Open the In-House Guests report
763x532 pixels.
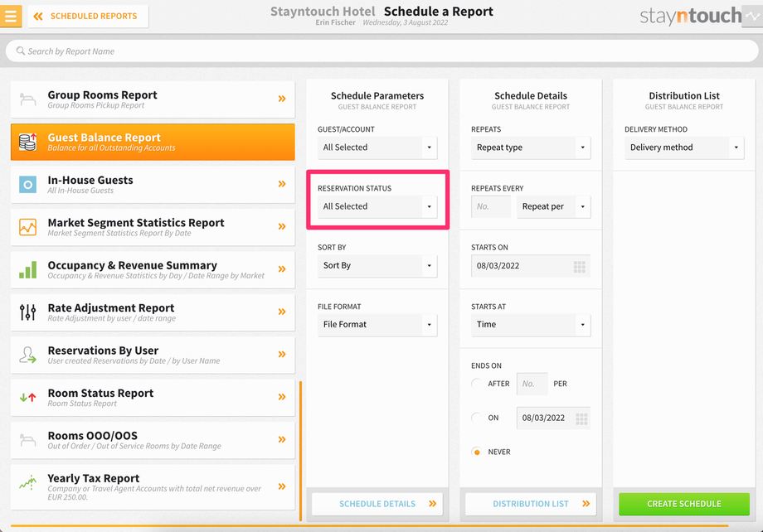[x=153, y=184]
